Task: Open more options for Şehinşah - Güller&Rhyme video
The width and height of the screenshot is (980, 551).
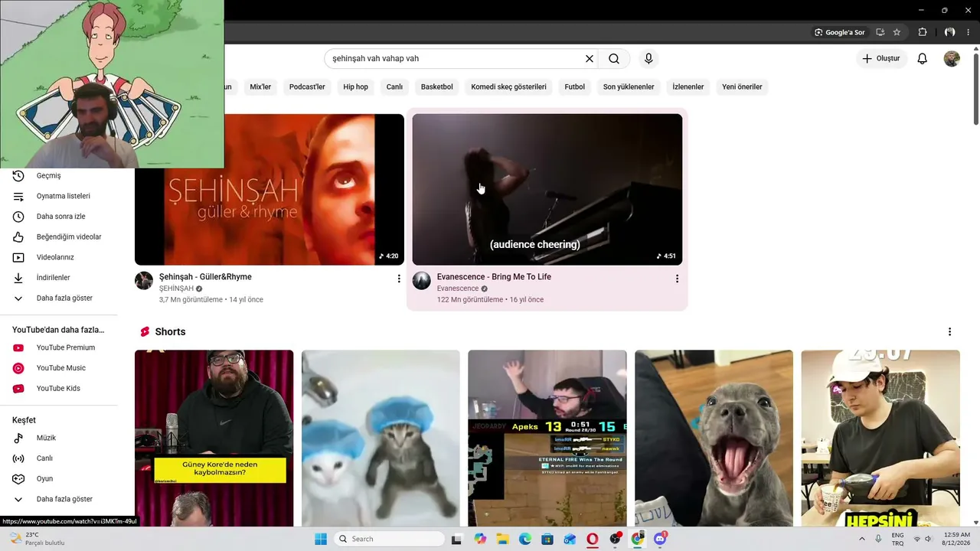Action: pyautogui.click(x=399, y=279)
